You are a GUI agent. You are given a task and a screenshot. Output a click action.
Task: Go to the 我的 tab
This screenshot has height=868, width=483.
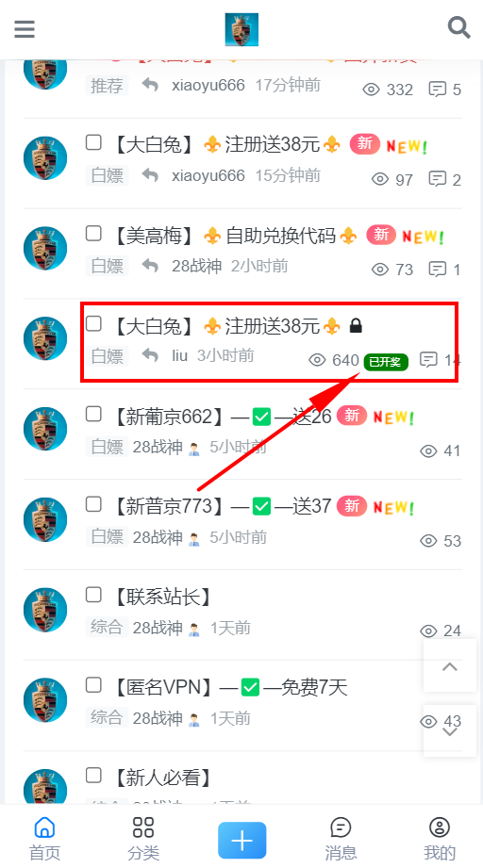[440, 839]
